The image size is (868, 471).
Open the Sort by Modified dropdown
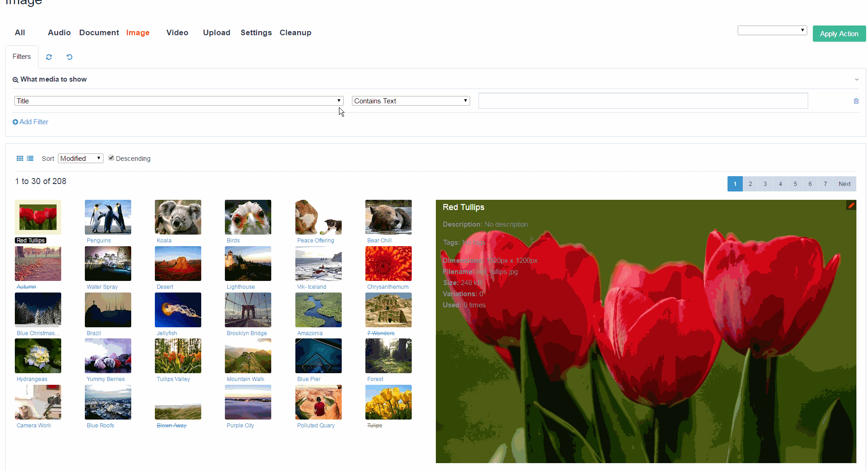pos(80,159)
